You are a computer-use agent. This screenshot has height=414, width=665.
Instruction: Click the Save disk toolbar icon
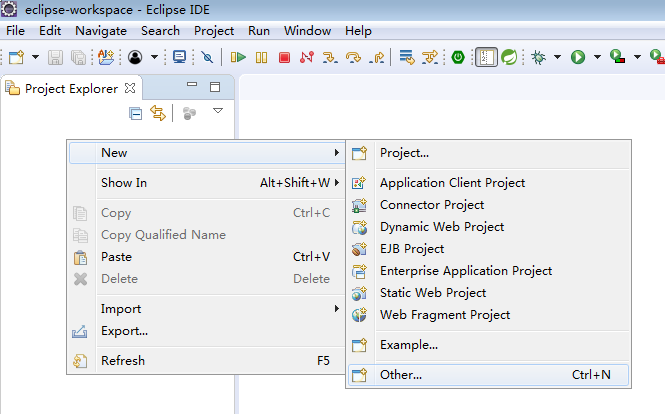[x=55, y=57]
